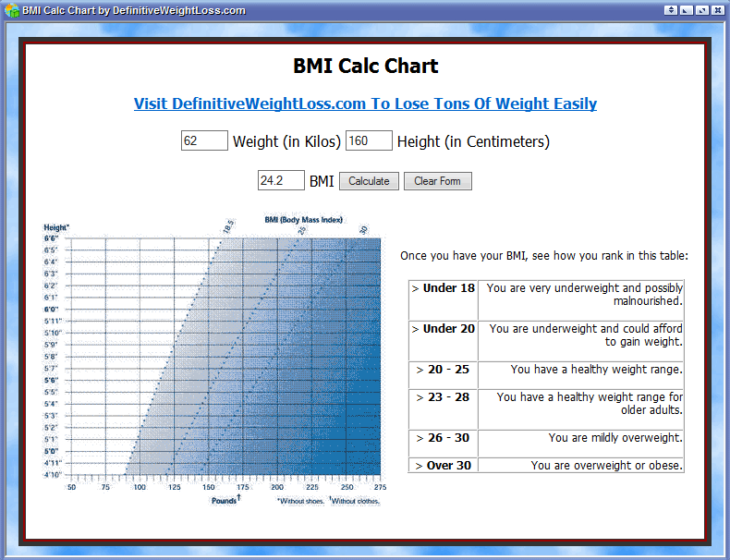Viewport: 730px width, 560px height.
Task: Click the third title bar maximize-style button
Action: point(702,10)
